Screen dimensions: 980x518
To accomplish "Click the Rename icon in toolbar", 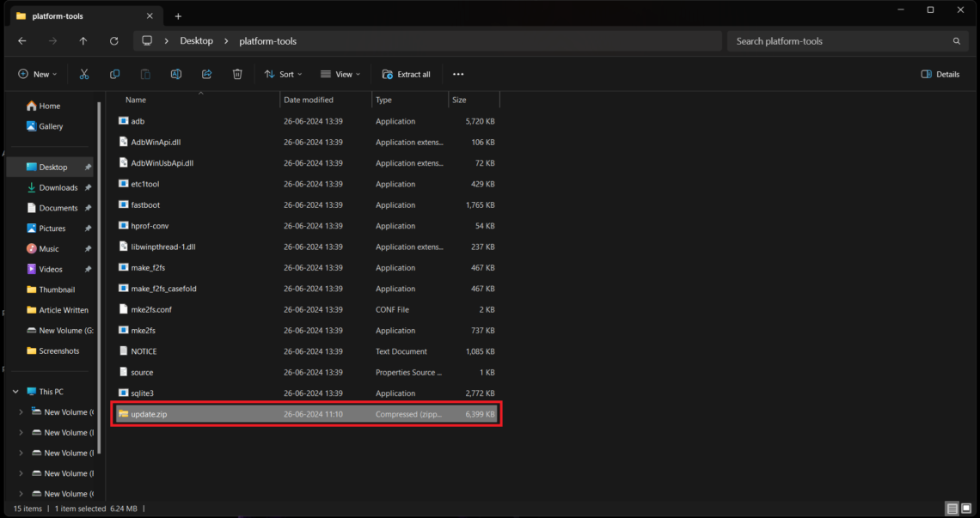I will (176, 75).
